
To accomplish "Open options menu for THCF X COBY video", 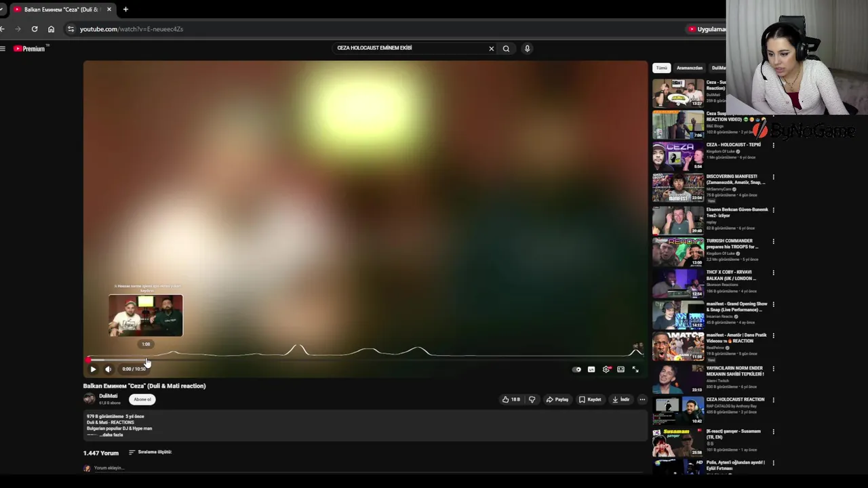I will click(x=773, y=273).
